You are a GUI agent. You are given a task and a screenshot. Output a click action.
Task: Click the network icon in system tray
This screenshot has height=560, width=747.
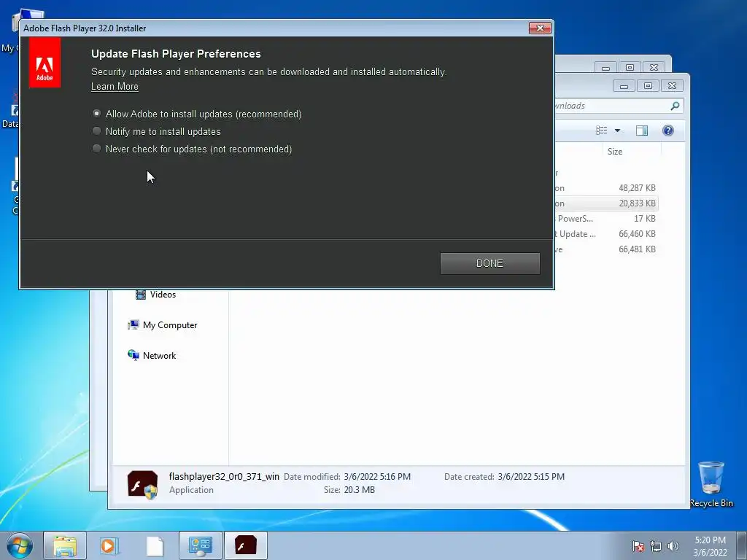coord(656,546)
